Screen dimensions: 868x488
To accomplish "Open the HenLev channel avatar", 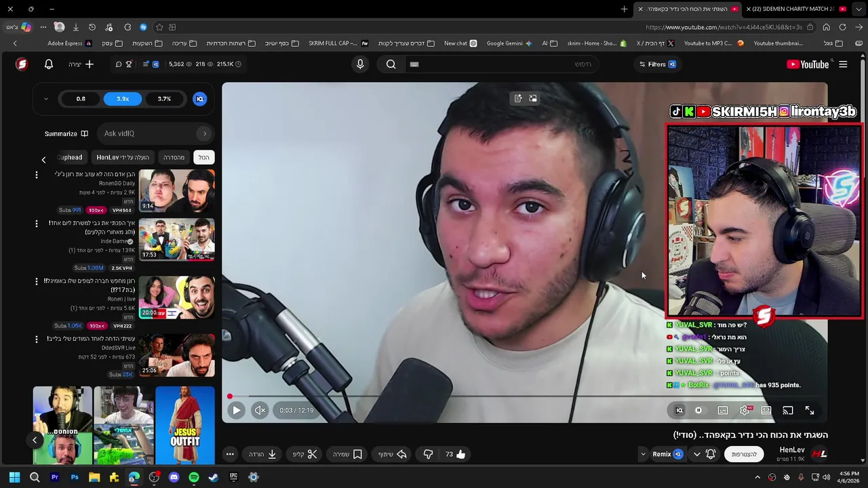I will pos(819,454).
